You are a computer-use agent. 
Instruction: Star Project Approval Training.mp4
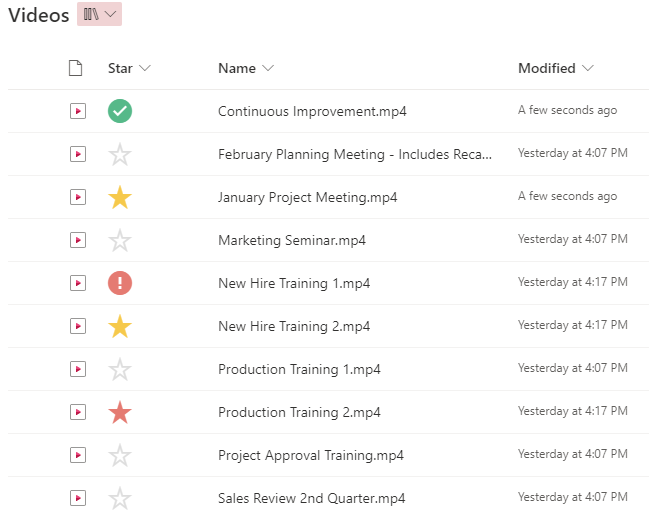click(120, 456)
